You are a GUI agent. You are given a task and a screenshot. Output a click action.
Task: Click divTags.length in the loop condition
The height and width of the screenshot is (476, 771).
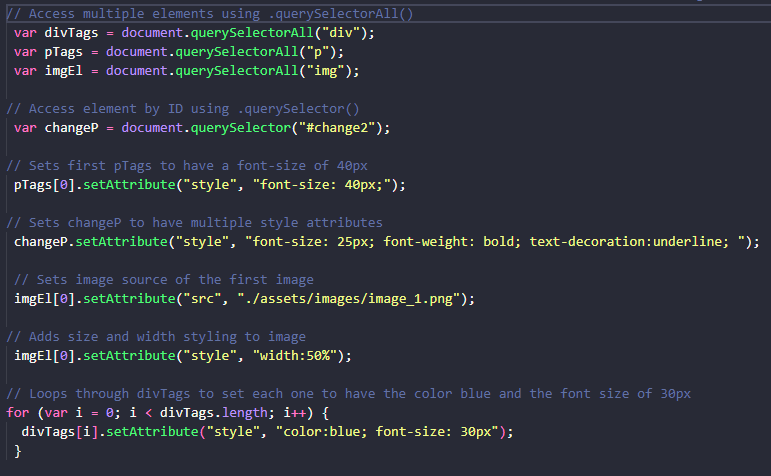pyautogui.click(x=213, y=413)
